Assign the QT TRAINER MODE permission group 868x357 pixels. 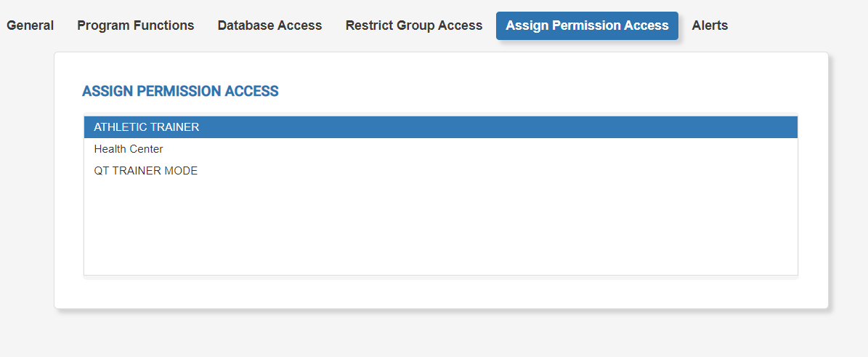[x=441, y=171]
